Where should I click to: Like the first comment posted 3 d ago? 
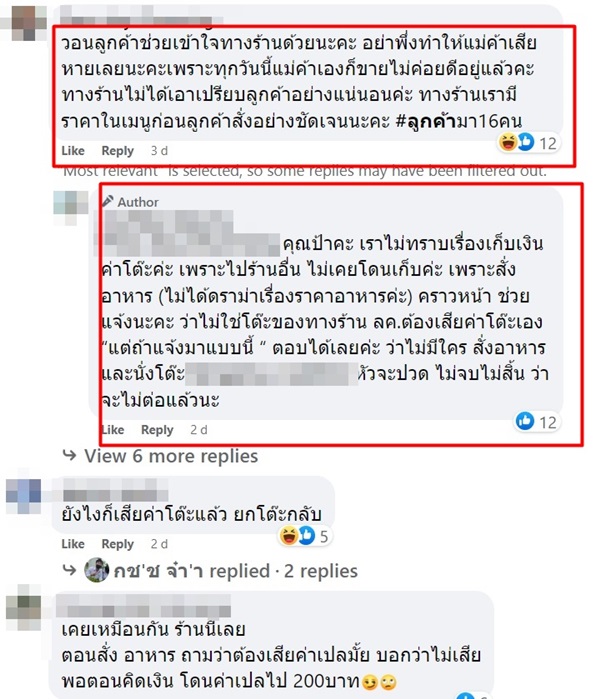pos(73,151)
